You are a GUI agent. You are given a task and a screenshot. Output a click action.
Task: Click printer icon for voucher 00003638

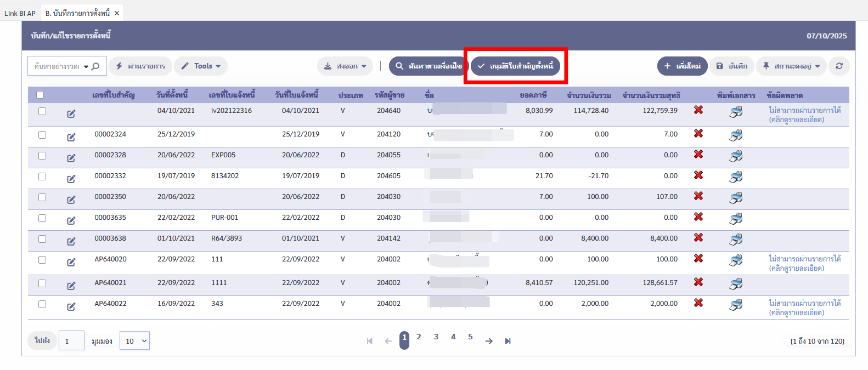click(735, 239)
